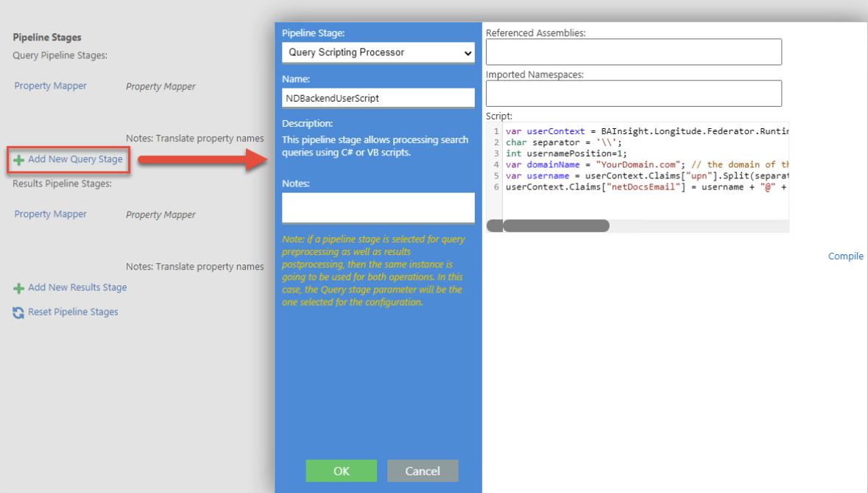Screen dimensions: 868x493
Task: Click the script editor's horizontal scrollbar thumb
Action: [555, 225]
